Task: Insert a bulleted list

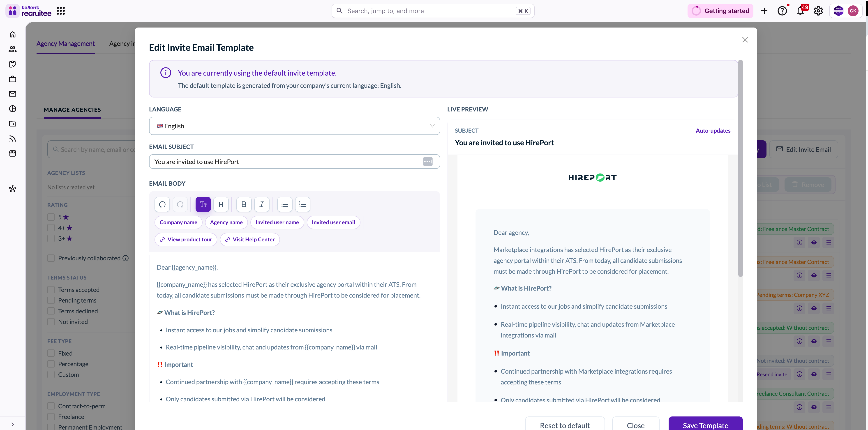Action: coord(285,204)
